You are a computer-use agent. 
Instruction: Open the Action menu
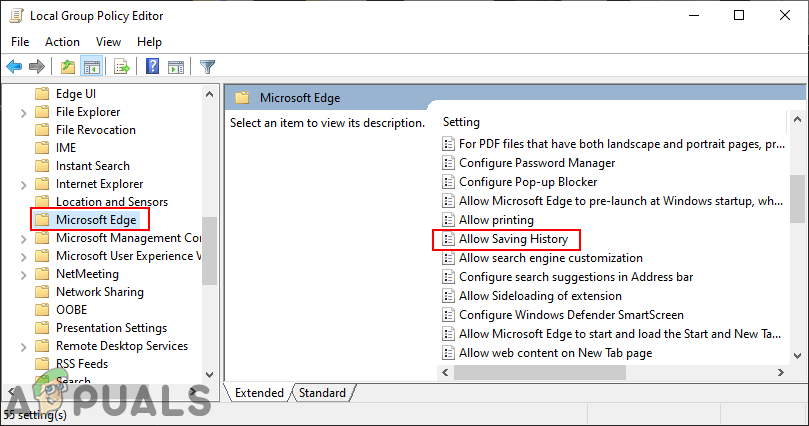(x=62, y=42)
